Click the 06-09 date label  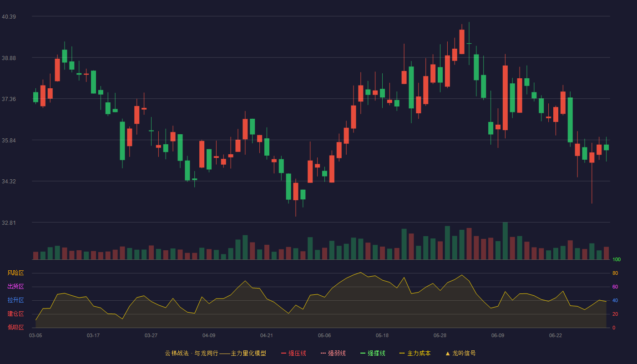click(x=498, y=335)
